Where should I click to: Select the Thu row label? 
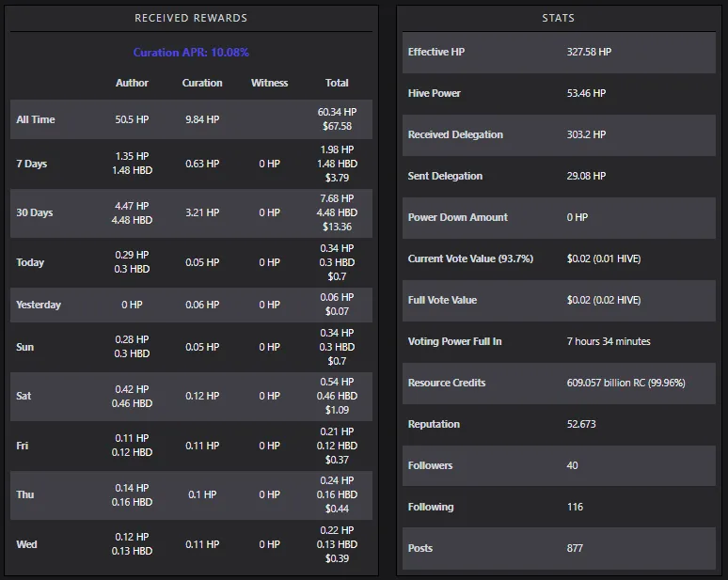(x=25, y=494)
